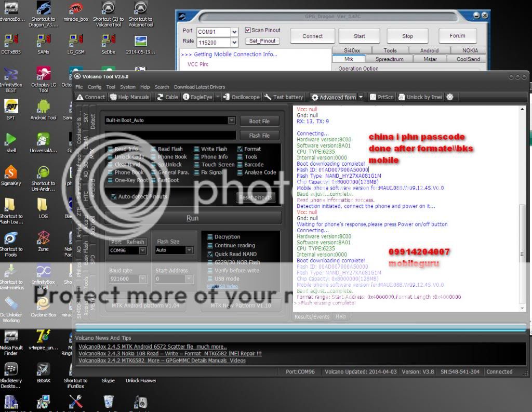Switch to the Results/Events tab

[312, 316]
